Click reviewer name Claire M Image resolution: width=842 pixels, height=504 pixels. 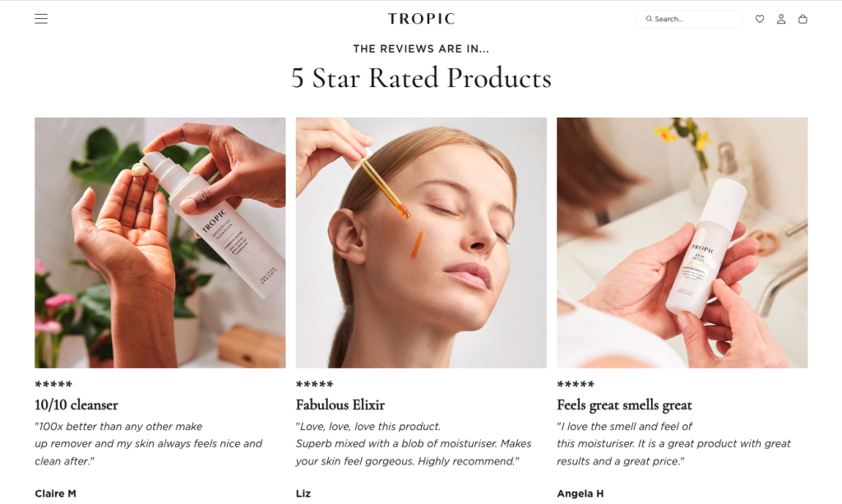click(55, 493)
